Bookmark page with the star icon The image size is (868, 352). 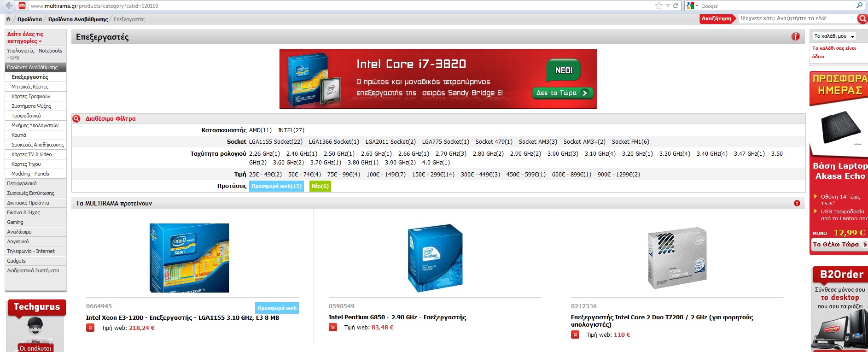pos(659,6)
